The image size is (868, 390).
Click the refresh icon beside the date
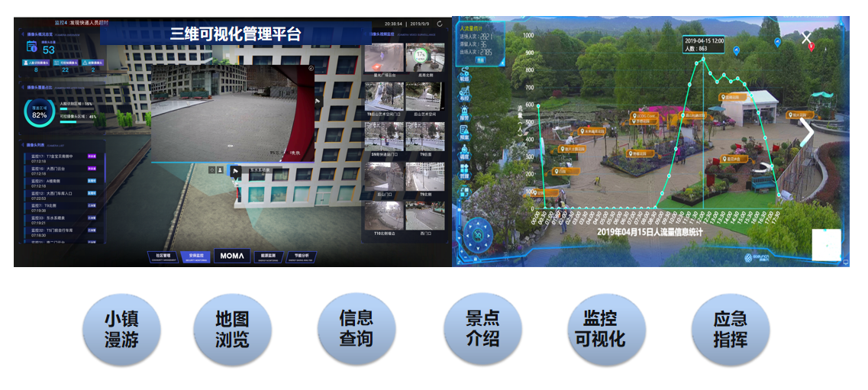tap(439, 24)
